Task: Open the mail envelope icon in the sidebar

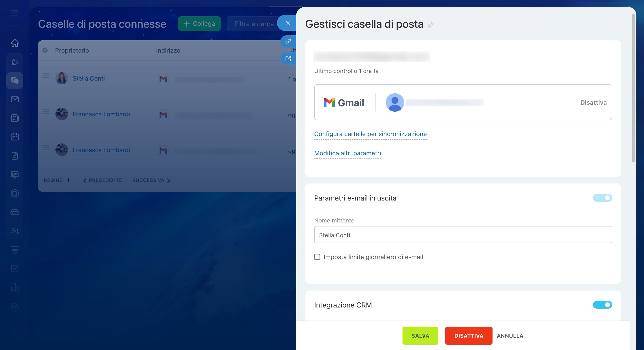Action: 15,100
